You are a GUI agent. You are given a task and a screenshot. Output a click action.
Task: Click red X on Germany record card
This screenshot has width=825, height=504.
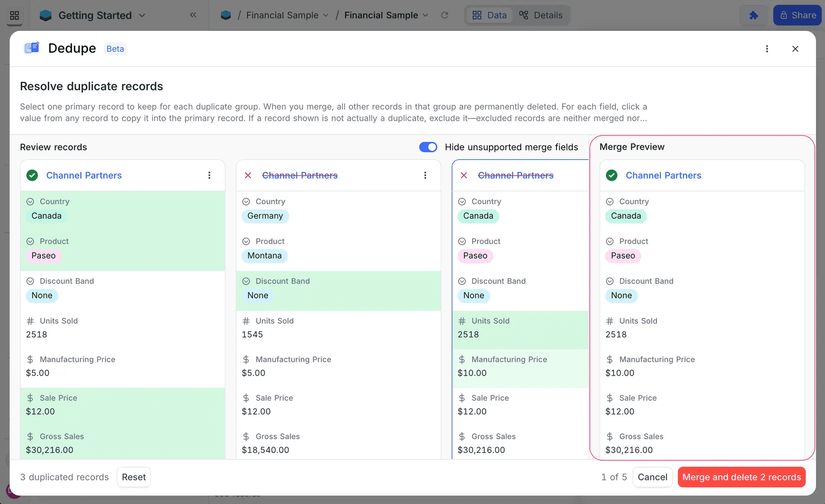point(248,175)
